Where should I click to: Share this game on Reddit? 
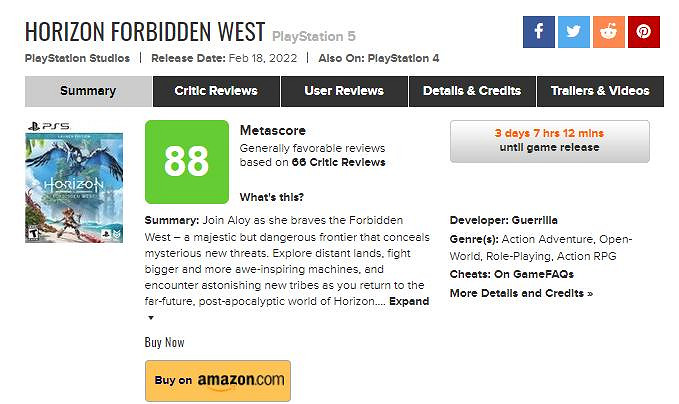(x=608, y=31)
